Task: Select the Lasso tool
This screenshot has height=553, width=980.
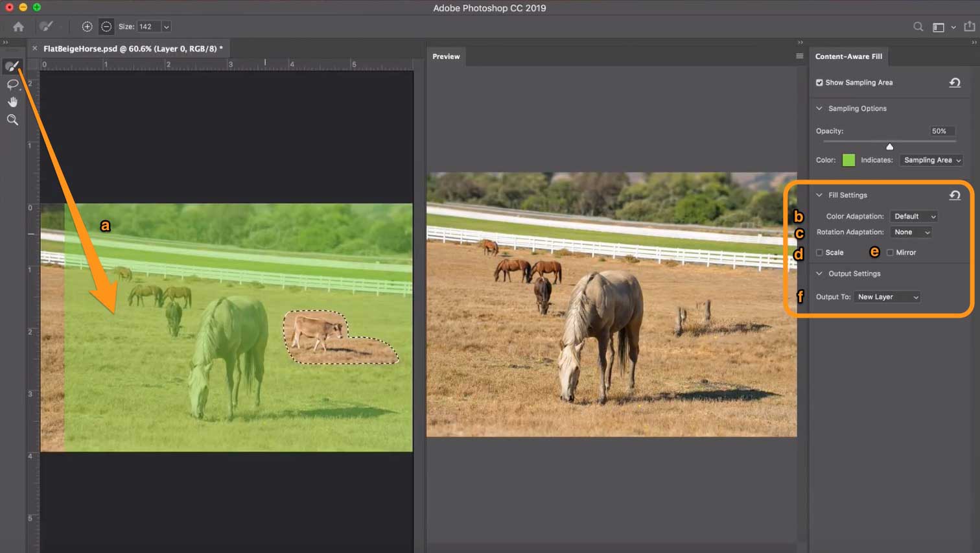Action: click(12, 84)
